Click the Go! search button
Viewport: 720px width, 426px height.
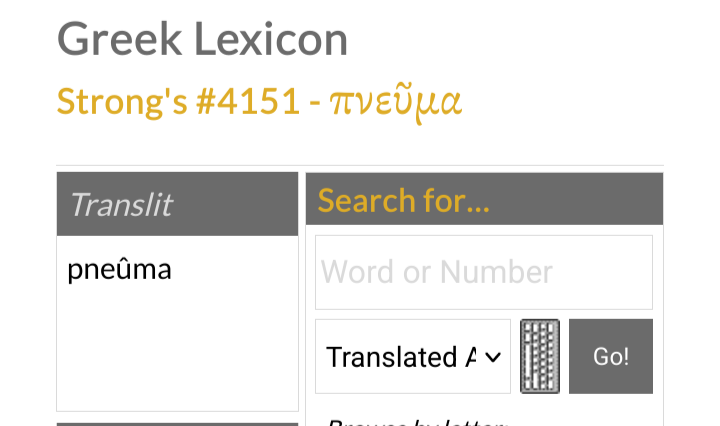pos(611,356)
